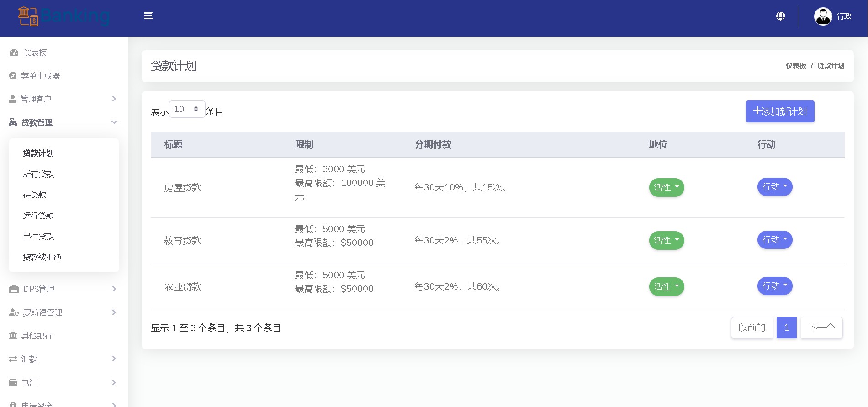
Task: Expand the 电汇 submenu chevron
Action: pyautogui.click(x=114, y=382)
